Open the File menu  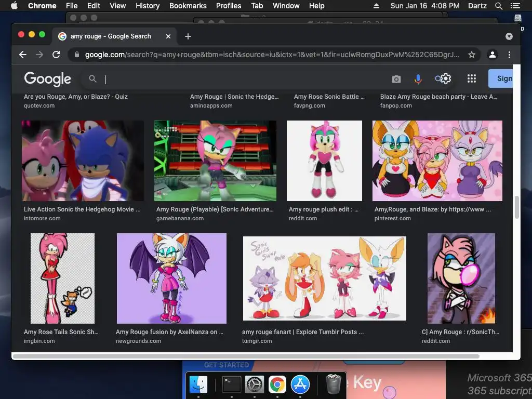click(x=72, y=6)
